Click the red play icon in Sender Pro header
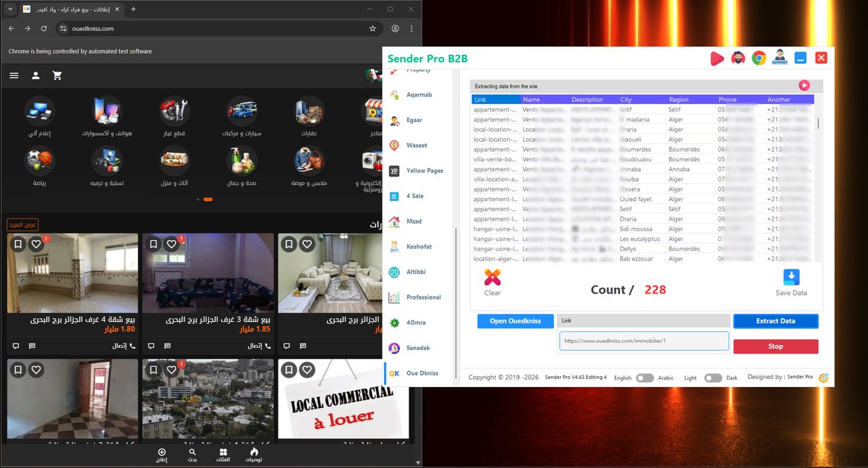This screenshot has height=468, width=868. click(717, 59)
